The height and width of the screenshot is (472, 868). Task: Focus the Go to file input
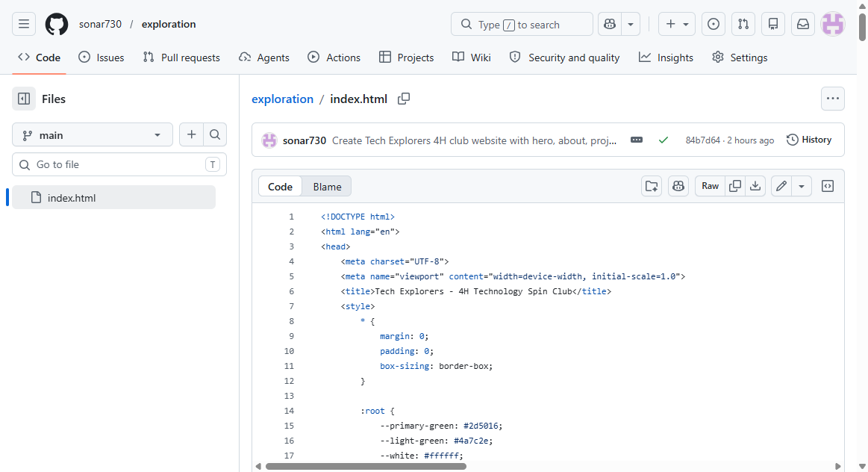(x=119, y=164)
